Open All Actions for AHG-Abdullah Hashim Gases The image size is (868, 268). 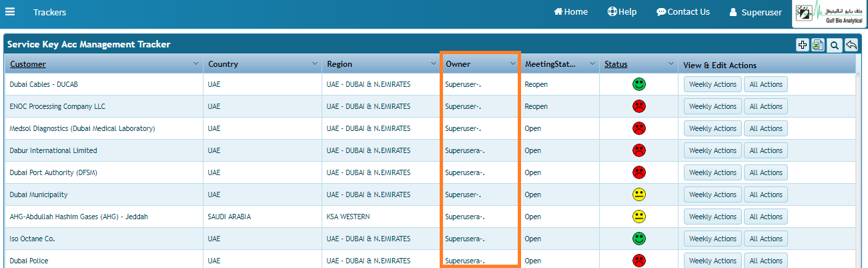(766, 217)
